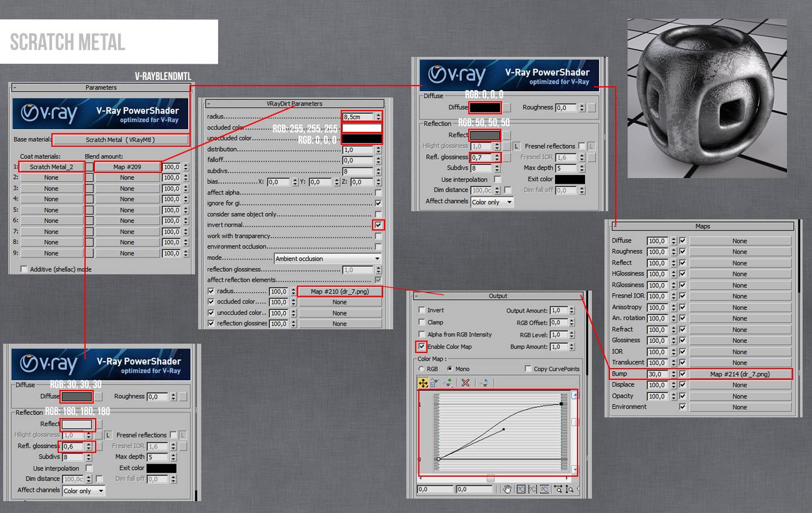The width and height of the screenshot is (812, 513).
Task: Click the None button in Diffuse Maps row
Action: [x=739, y=241]
